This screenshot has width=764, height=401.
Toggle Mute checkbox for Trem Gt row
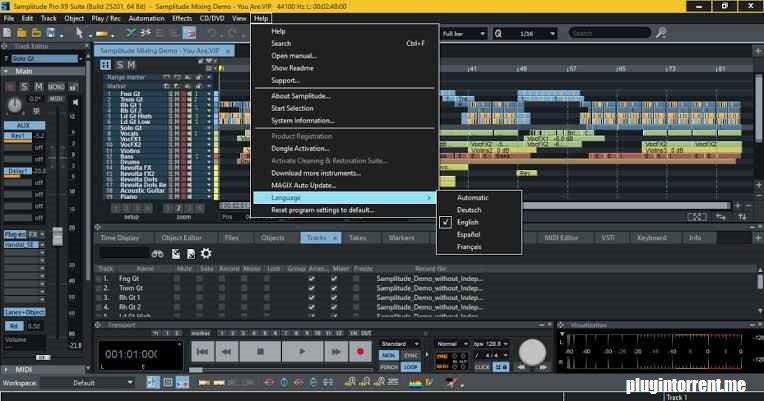point(177,288)
